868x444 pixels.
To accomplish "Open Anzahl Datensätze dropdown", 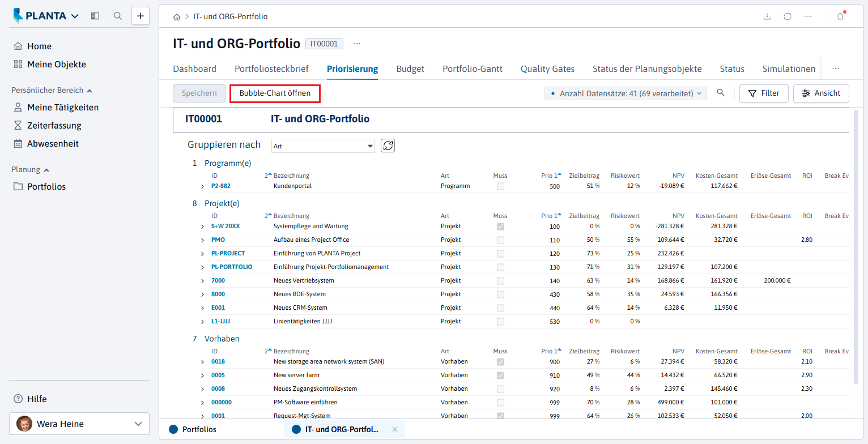I will pos(626,93).
